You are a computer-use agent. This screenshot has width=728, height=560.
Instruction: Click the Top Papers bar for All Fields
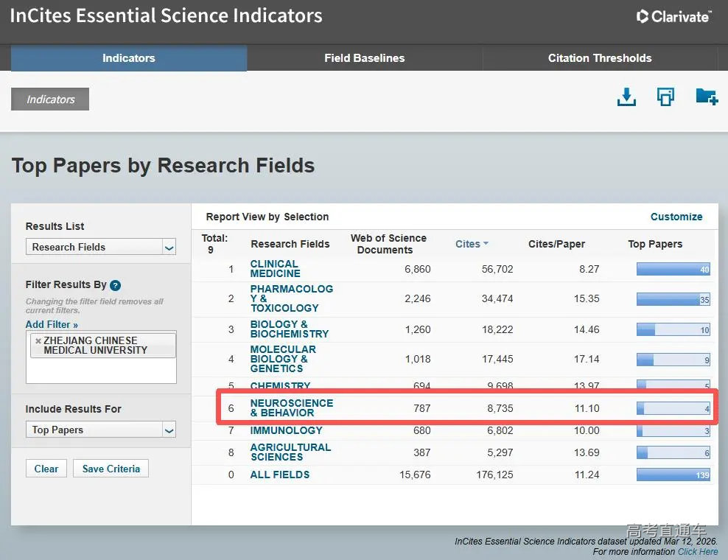pos(673,475)
